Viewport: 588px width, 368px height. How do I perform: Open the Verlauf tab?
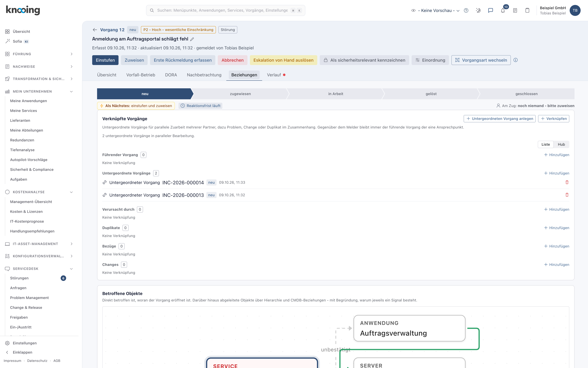click(x=276, y=75)
